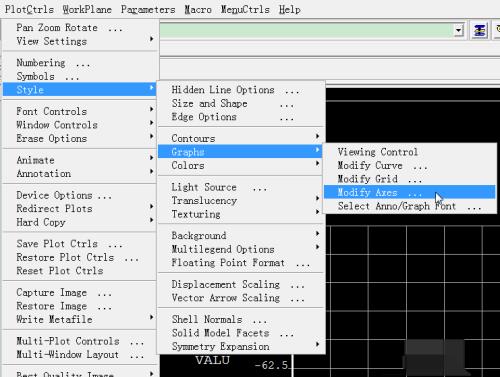Viewport: 500px width, 377px height.
Task: Expand Window Controls submenu
Action: tap(79, 125)
